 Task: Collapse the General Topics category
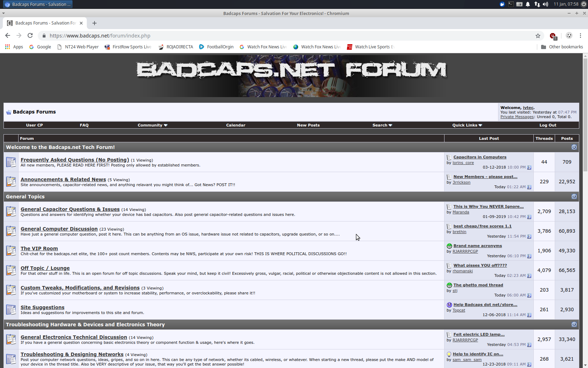coord(574,197)
